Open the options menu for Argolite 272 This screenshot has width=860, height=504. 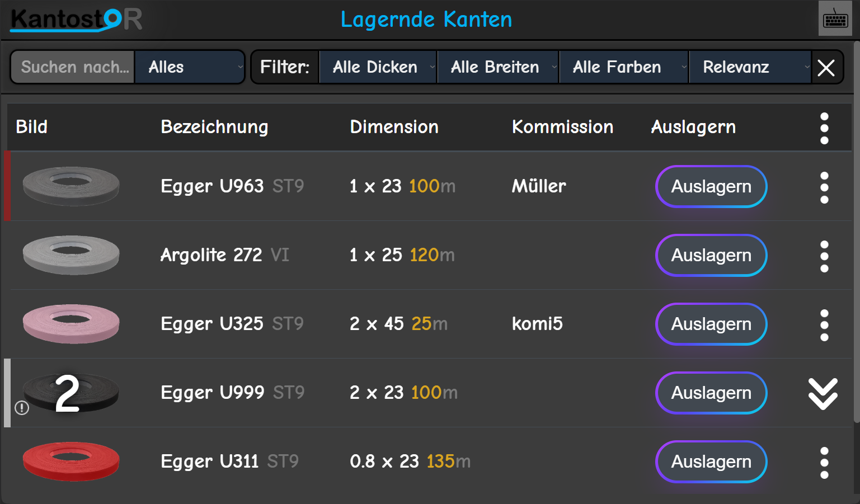(x=824, y=256)
